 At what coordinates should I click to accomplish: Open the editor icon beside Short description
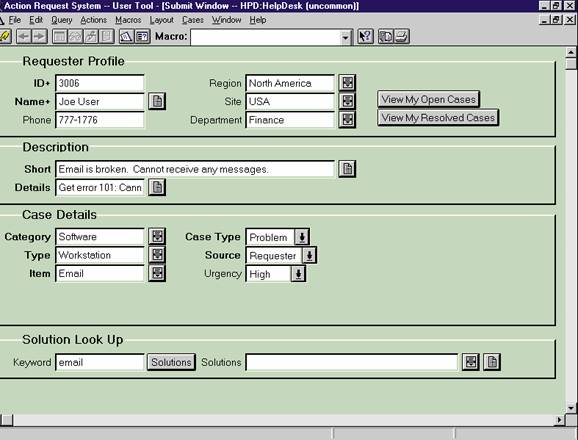pyautogui.click(x=347, y=169)
